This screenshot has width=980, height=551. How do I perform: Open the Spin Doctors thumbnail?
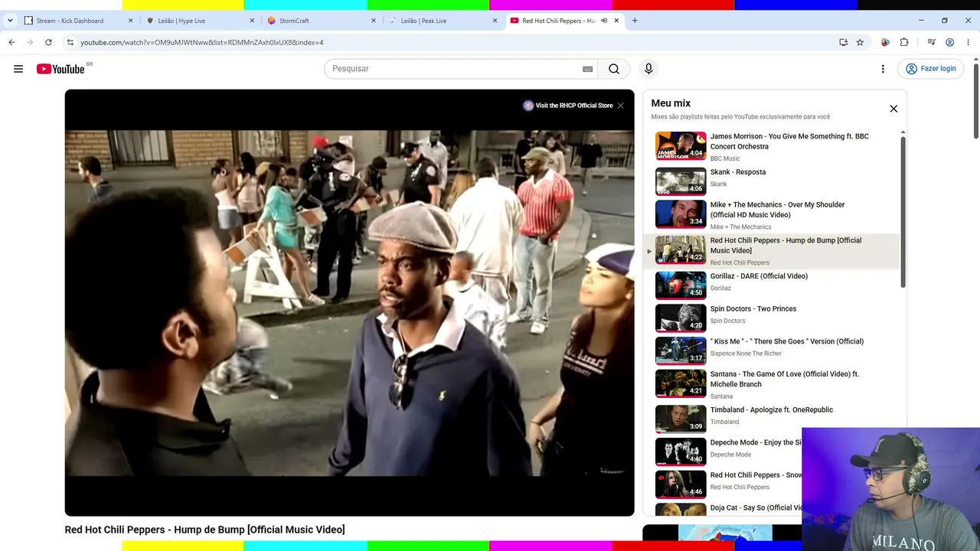coord(681,318)
